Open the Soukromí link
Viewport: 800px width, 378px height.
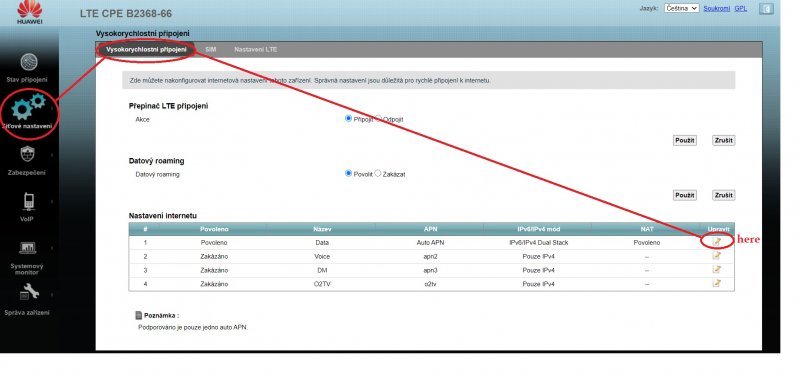pos(716,9)
